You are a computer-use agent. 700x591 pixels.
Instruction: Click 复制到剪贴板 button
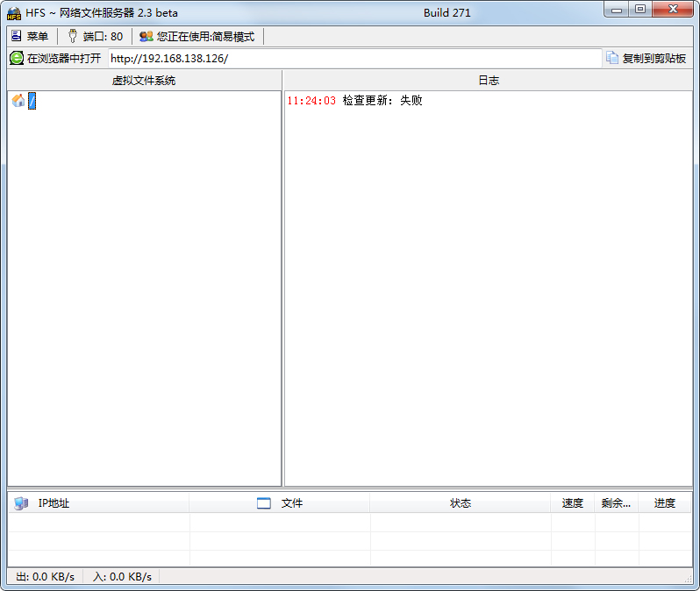pyautogui.click(x=646, y=59)
